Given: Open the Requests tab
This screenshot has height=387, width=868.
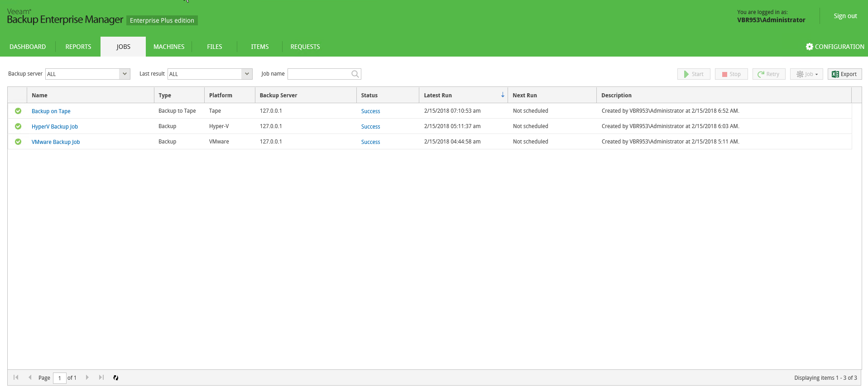Looking at the screenshot, I should tap(305, 47).
